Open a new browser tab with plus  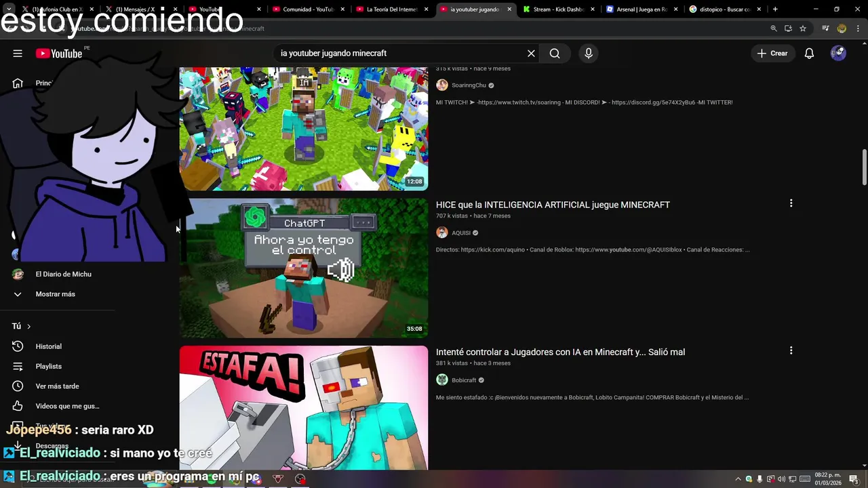point(775,9)
